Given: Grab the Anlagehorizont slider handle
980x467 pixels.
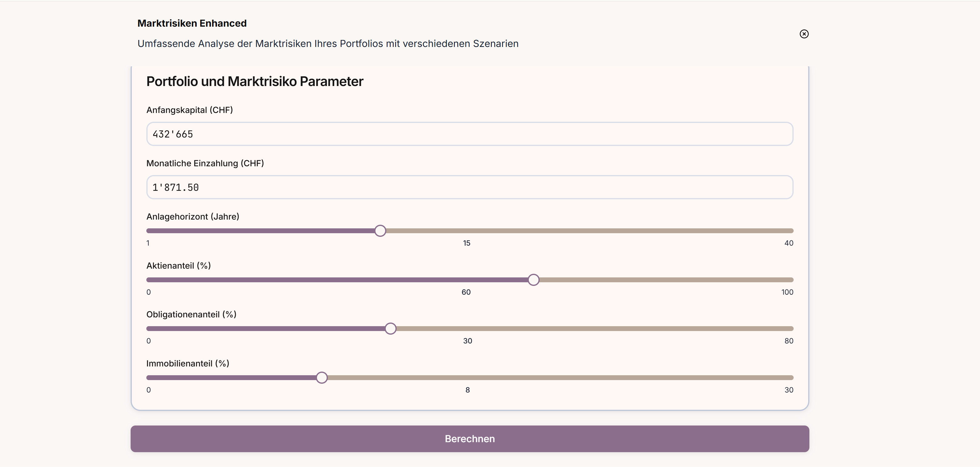Looking at the screenshot, I should 380,231.
